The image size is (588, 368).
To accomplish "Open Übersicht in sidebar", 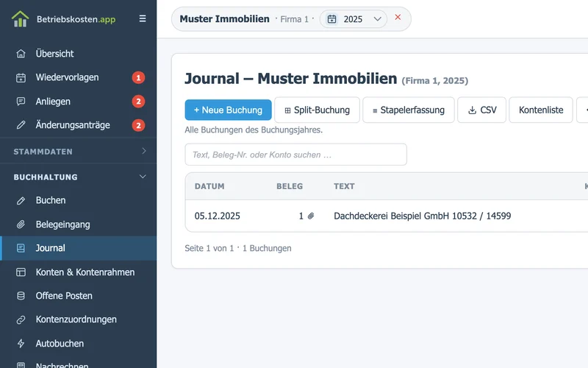I will point(79,54).
